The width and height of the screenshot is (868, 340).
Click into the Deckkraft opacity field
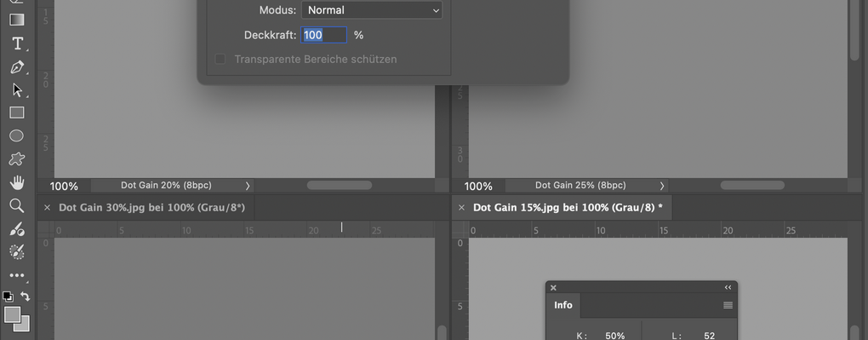(324, 35)
